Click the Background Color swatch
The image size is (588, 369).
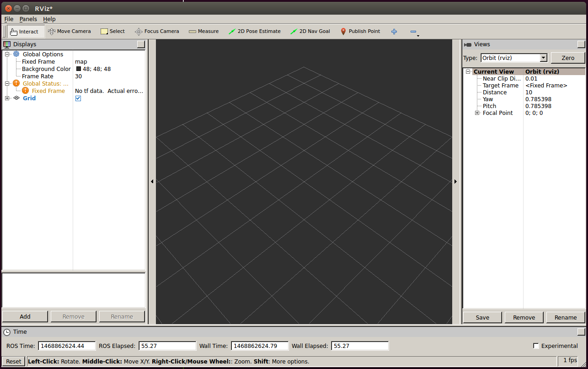click(x=79, y=69)
